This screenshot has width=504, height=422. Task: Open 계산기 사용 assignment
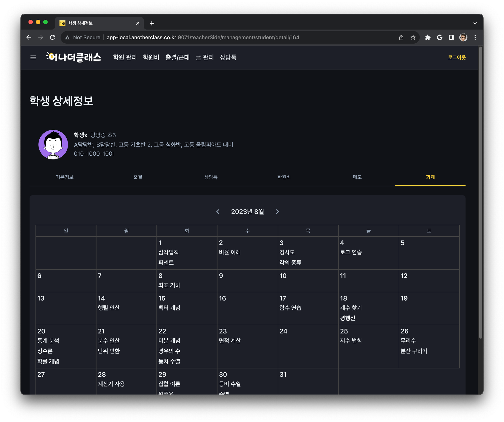click(x=111, y=384)
